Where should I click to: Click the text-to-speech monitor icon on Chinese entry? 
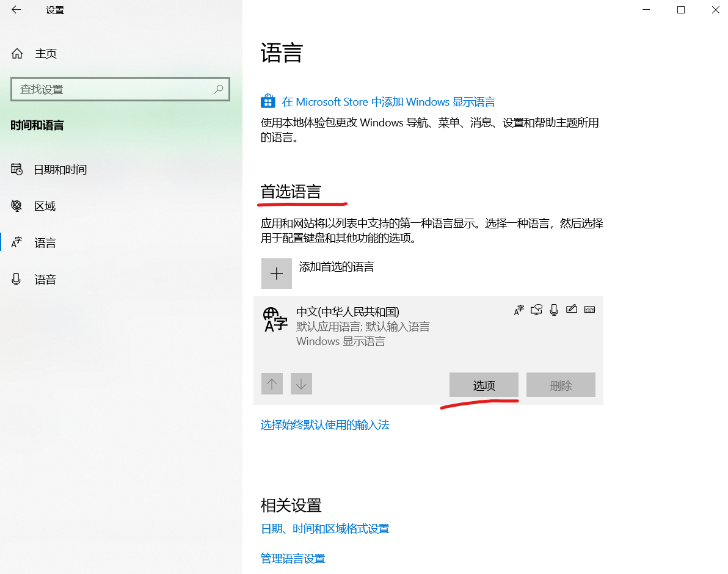pyautogui.click(x=536, y=310)
